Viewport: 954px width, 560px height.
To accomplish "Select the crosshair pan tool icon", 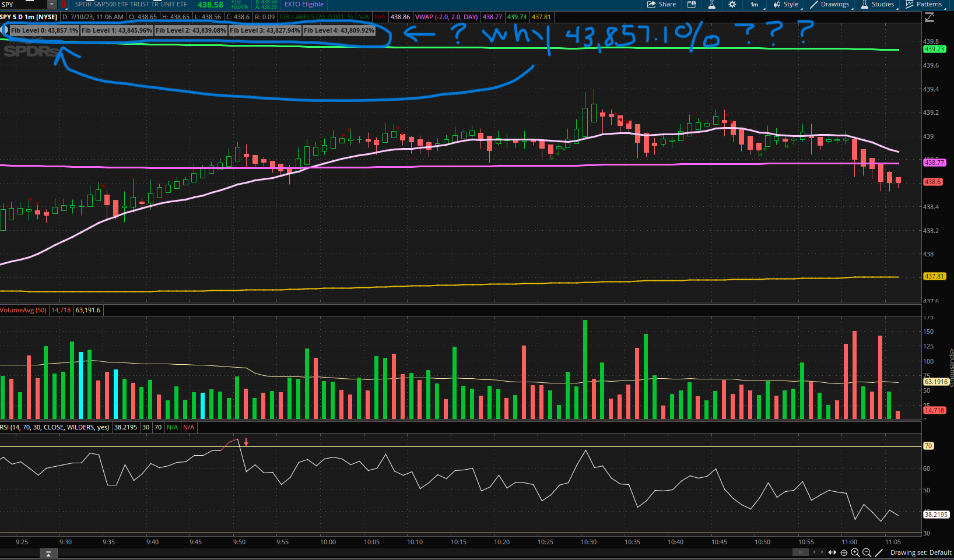I will click(x=844, y=552).
